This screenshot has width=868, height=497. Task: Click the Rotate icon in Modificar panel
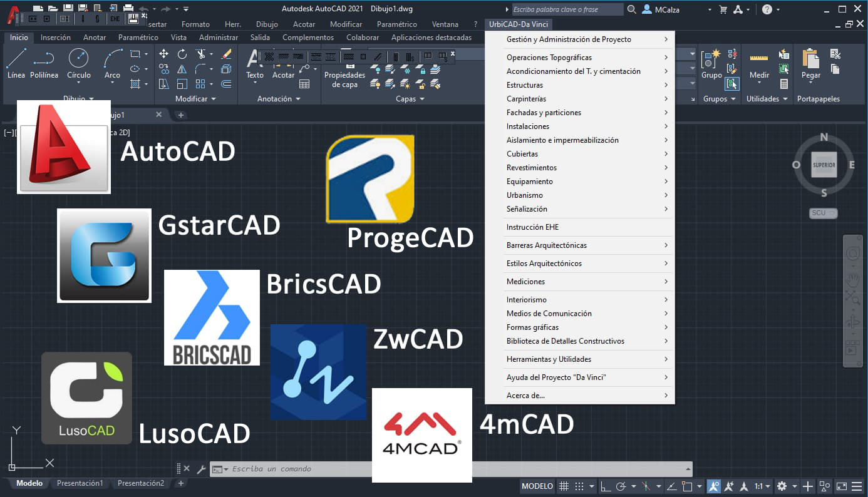point(182,54)
